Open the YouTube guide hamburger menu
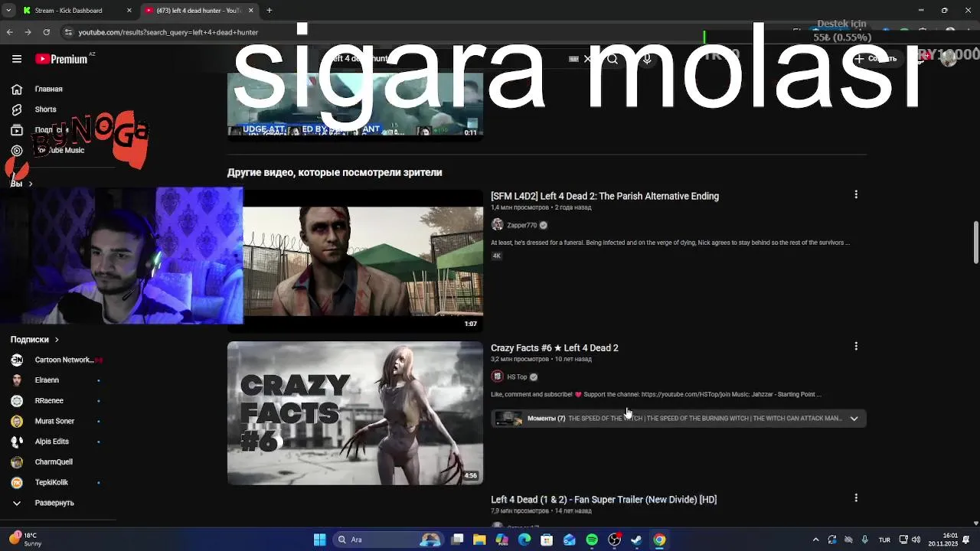This screenshot has height=551, width=980. [x=17, y=59]
